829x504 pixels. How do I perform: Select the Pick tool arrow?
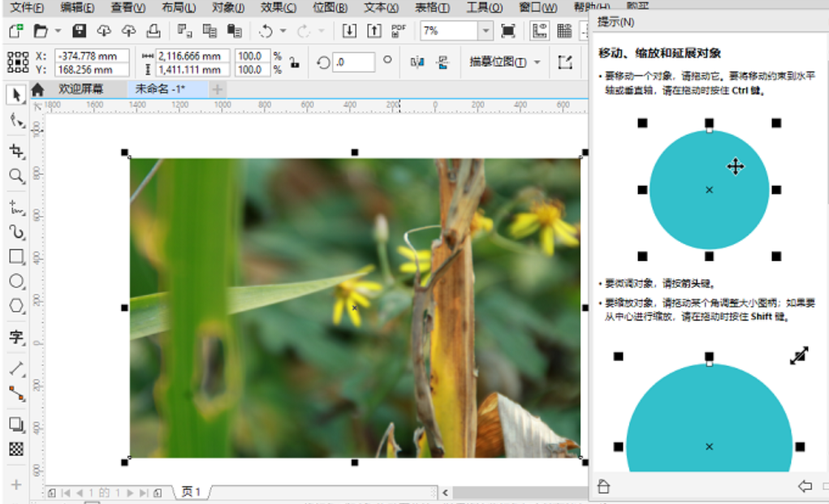16,95
